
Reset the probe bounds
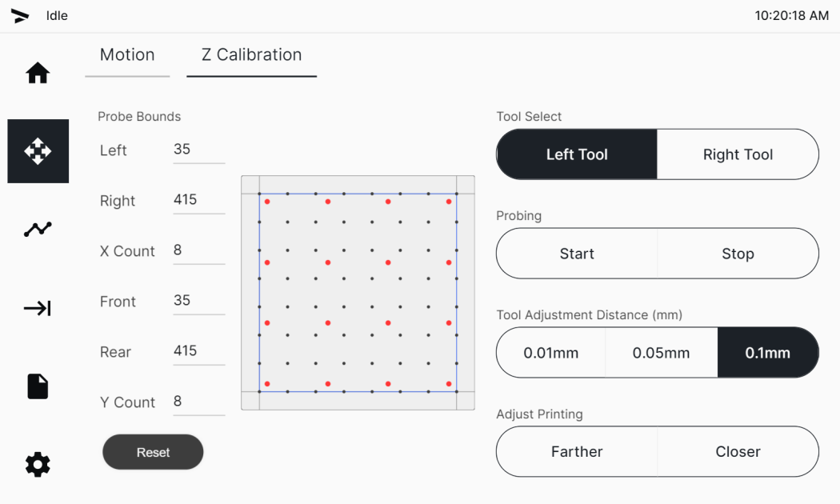[x=154, y=452]
